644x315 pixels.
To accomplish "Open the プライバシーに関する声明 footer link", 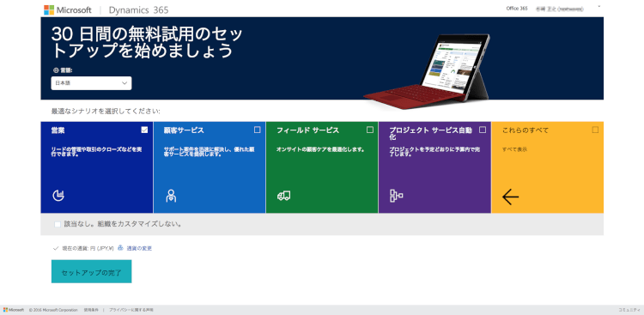I will [x=131, y=310].
